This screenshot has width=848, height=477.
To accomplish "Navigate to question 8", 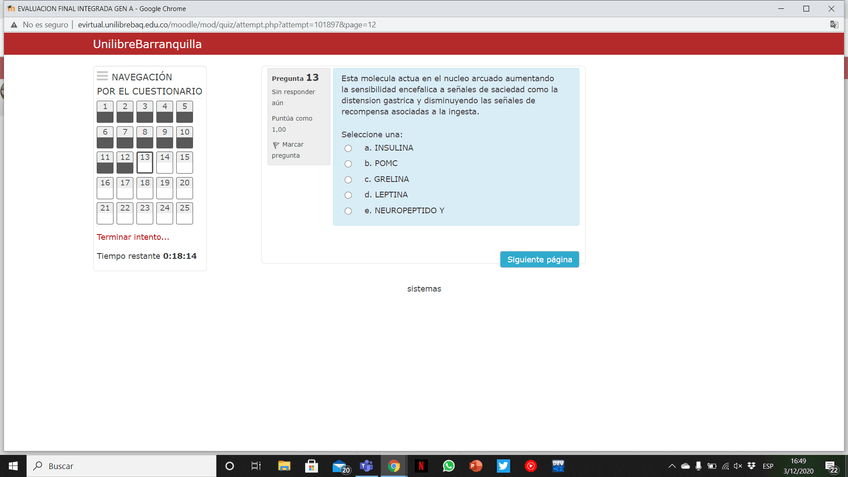I will (144, 137).
